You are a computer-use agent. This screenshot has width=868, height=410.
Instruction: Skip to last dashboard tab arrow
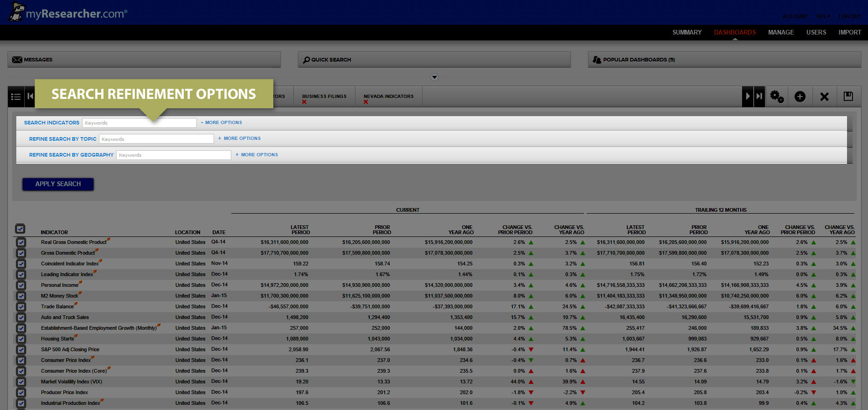(759, 96)
